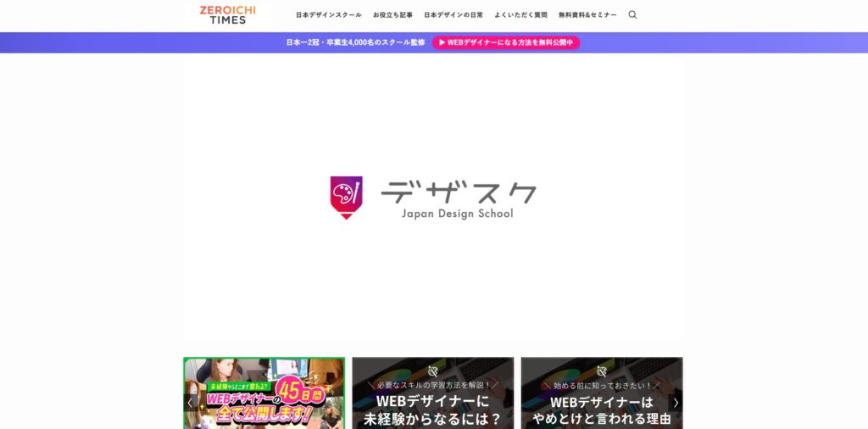Click the デザスク Japan Design School logo
The height and width of the screenshot is (429, 868).
tap(433, 198)
